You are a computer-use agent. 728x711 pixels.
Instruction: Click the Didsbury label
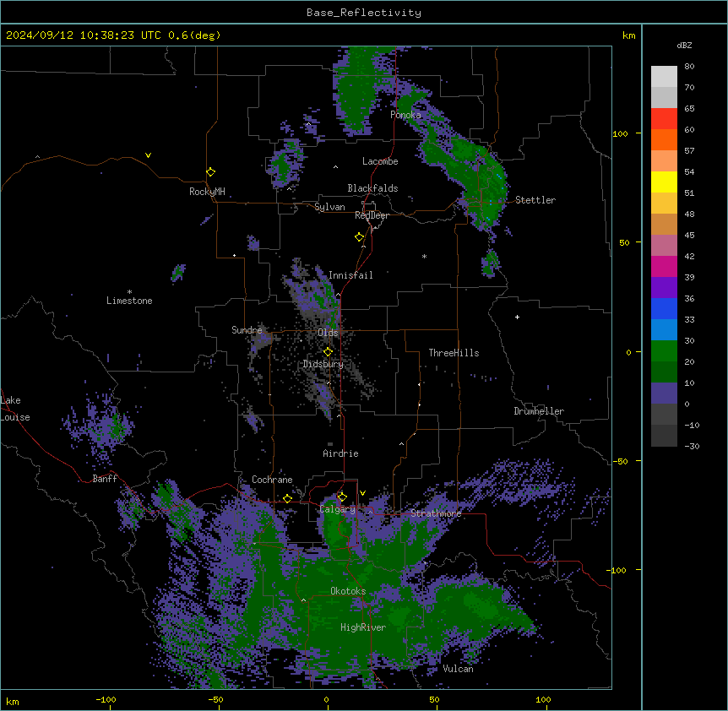[323, 364]
